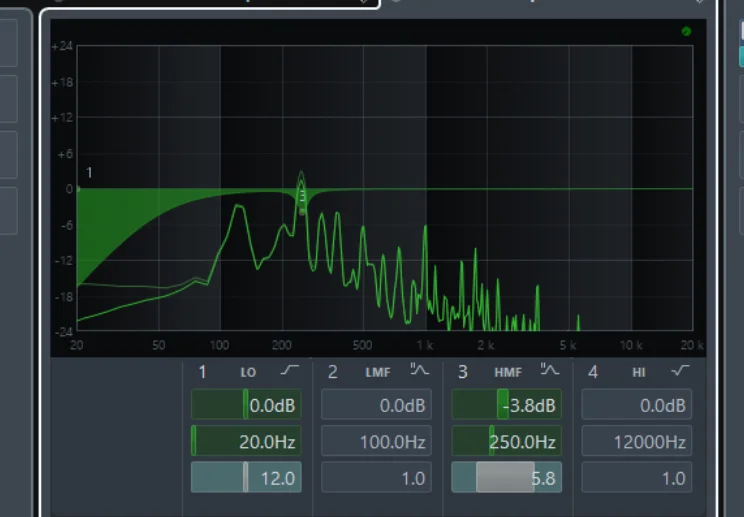The width and height of the screenshot is (744, 517).
Task: Click band 4 high shelf filter type icon
Action: [x=680, y=370]
